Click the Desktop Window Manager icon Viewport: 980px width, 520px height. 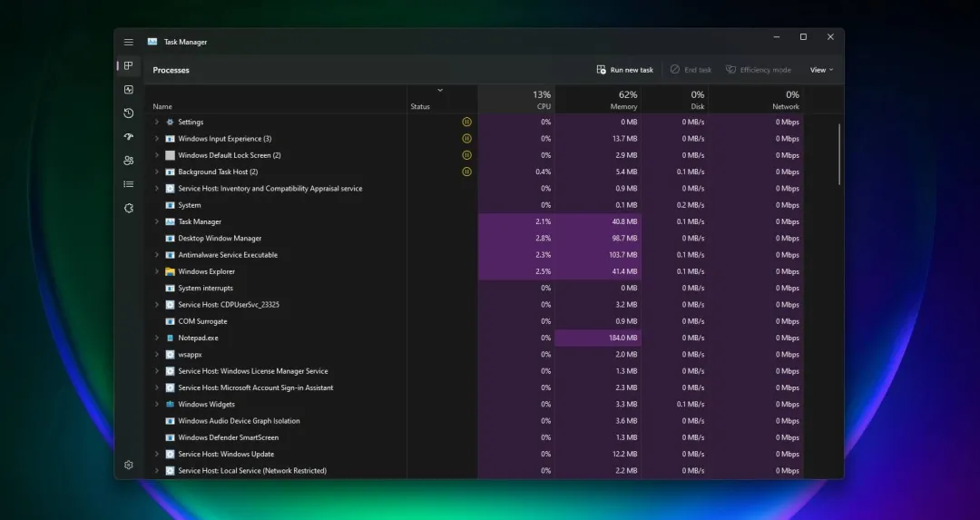(170, 238)
